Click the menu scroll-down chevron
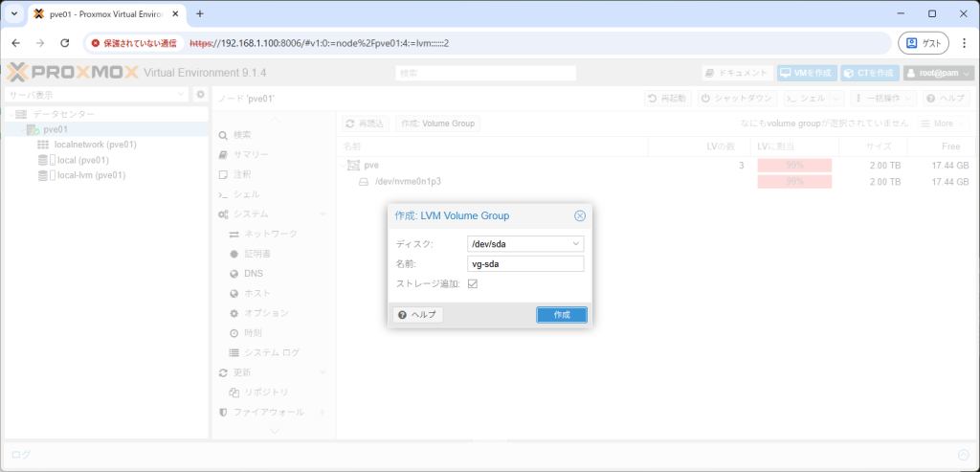This screenshot has width=980, height=472. pos(275,430)
